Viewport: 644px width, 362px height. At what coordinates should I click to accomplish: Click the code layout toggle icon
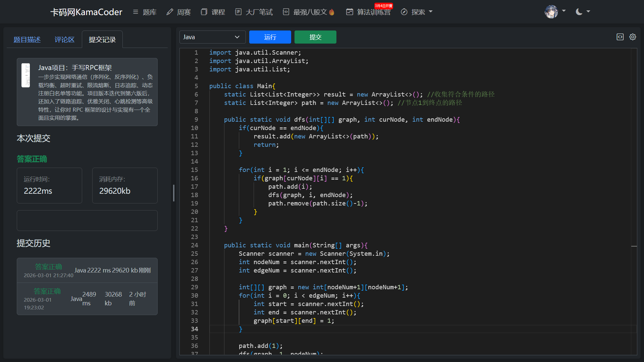click(x=620, y=37)
